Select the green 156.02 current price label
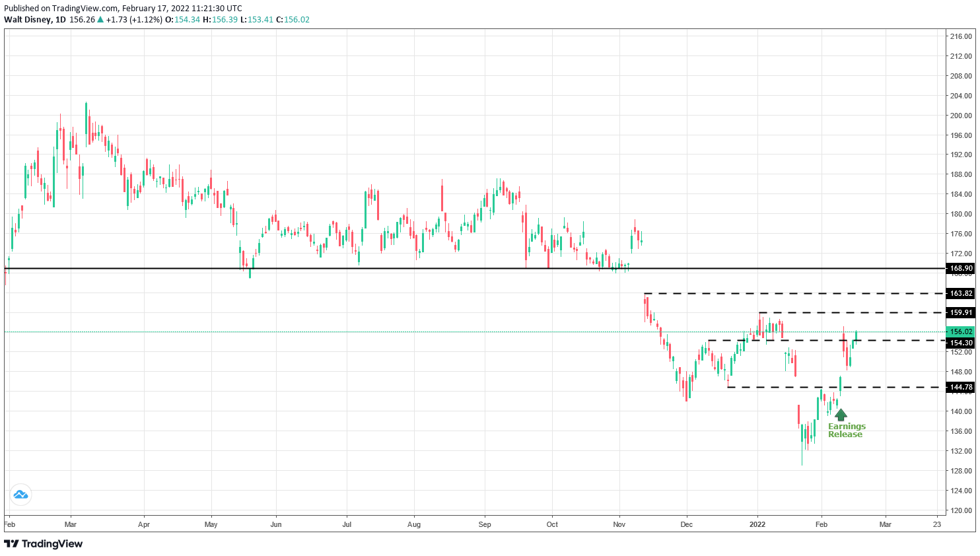 click(x=961, y=331)
